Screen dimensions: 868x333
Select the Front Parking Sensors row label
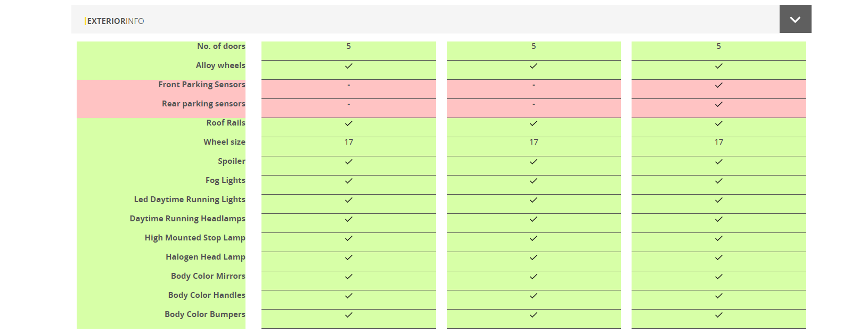(x=202, y=85)
